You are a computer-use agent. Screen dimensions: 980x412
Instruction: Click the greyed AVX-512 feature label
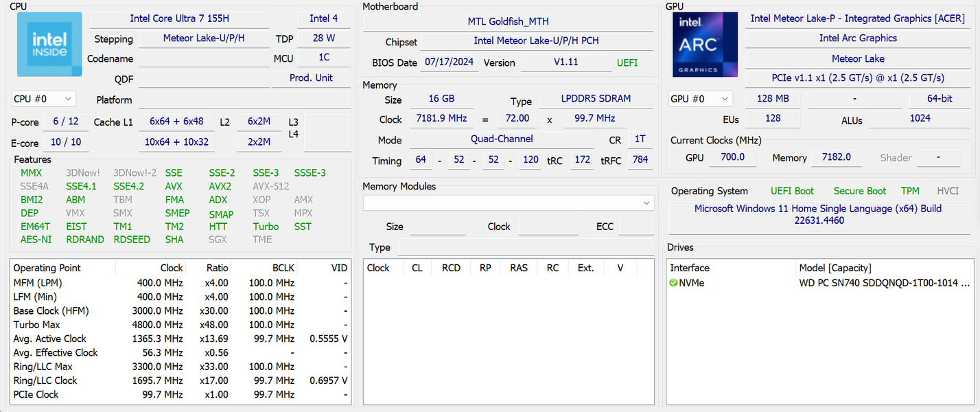(x=271, y=186)
